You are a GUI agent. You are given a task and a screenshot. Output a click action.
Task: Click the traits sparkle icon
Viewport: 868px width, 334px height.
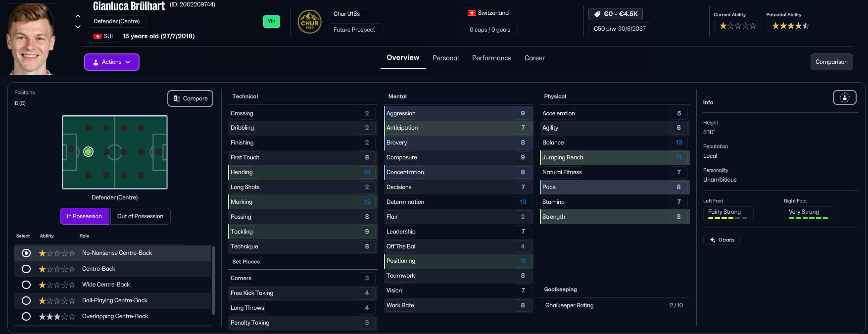click(712, 240)
